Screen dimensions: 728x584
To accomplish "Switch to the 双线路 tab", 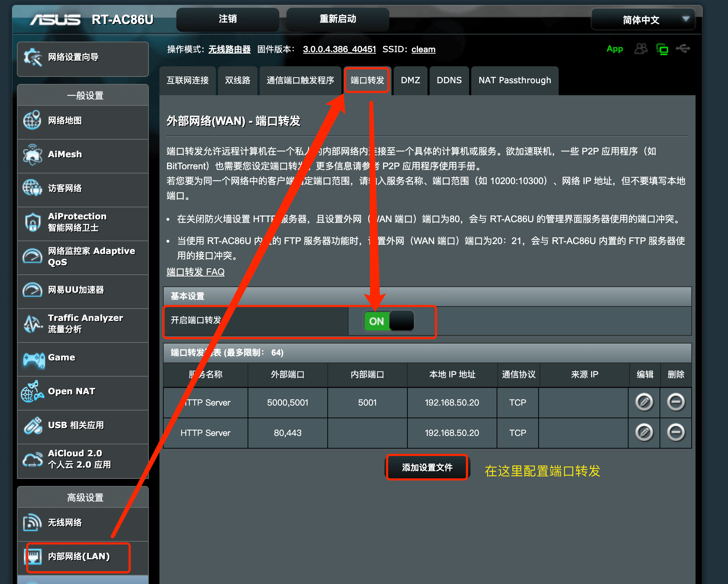I will [x=238, y=80].
